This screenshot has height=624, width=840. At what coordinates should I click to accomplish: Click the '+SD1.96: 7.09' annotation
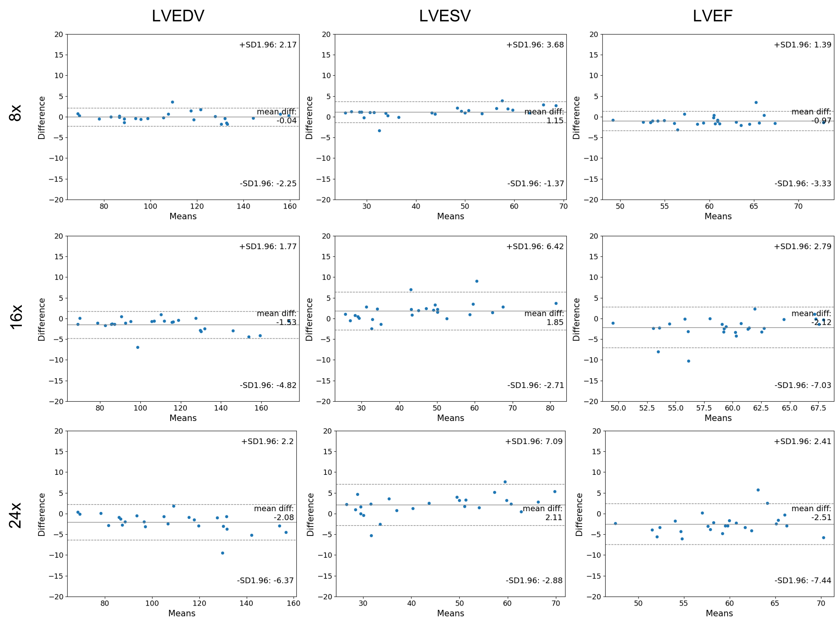tap(534, 442)
